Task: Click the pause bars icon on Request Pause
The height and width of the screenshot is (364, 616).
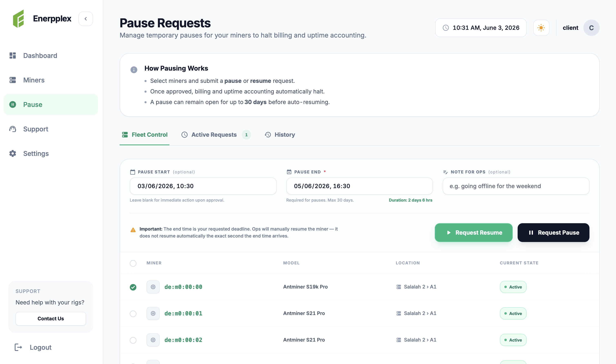Action: 531,233
